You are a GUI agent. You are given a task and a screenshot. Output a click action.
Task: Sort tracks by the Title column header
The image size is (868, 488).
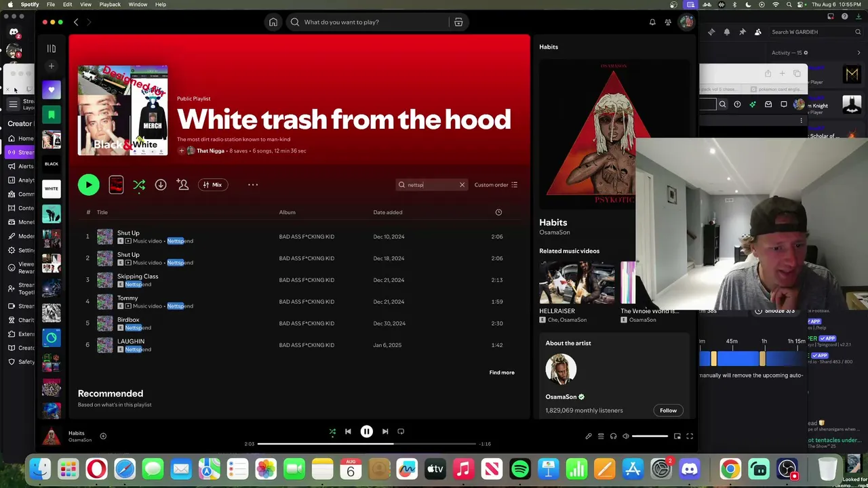(x=102, y=212)
